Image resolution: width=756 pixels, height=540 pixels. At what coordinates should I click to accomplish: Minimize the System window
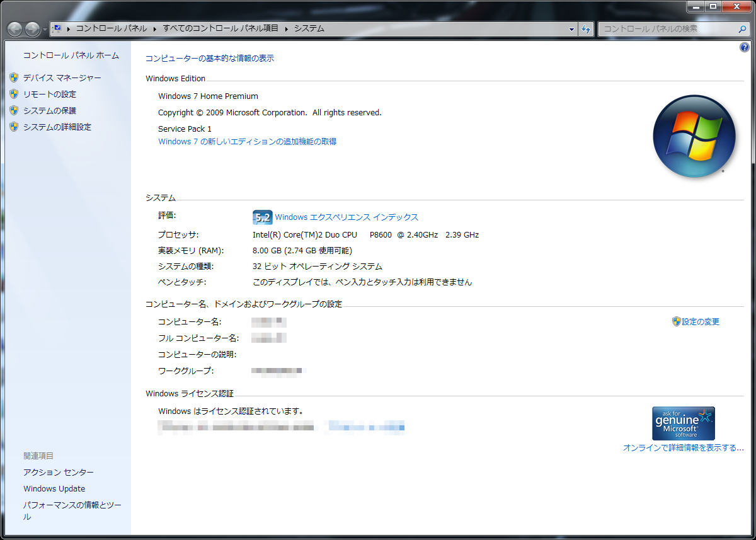click(696, 6)
